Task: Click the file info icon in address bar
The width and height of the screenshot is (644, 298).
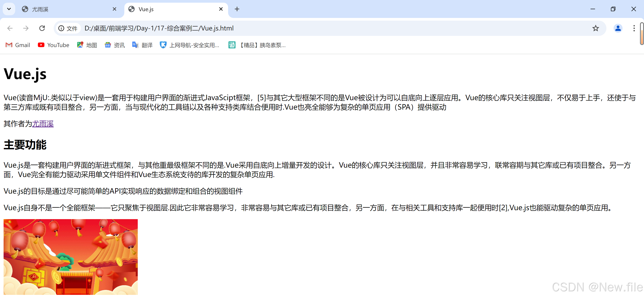Action: (61, 28)
